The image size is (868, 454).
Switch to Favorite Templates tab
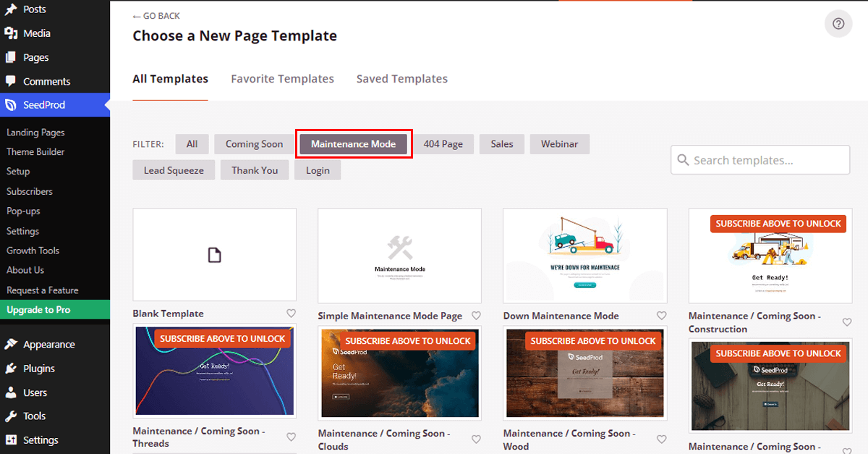point(283,79)
